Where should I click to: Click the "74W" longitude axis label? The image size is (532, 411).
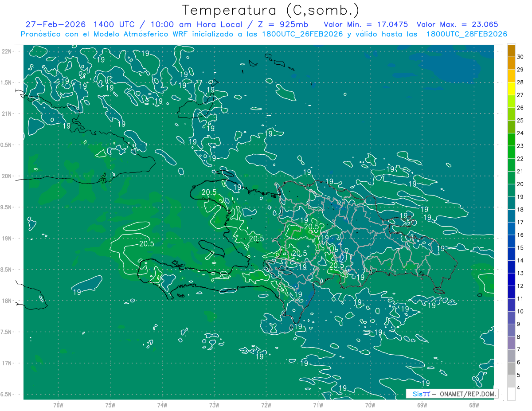162,405
